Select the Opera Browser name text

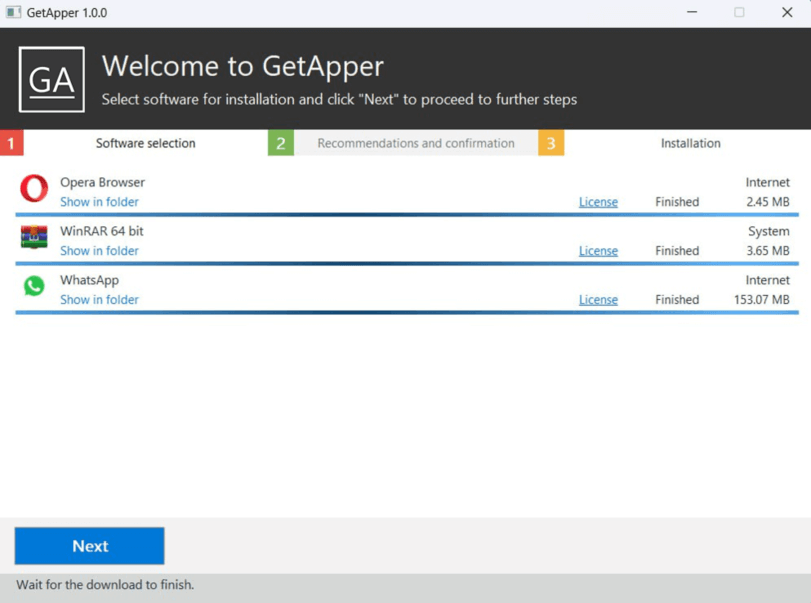[102, 182]
